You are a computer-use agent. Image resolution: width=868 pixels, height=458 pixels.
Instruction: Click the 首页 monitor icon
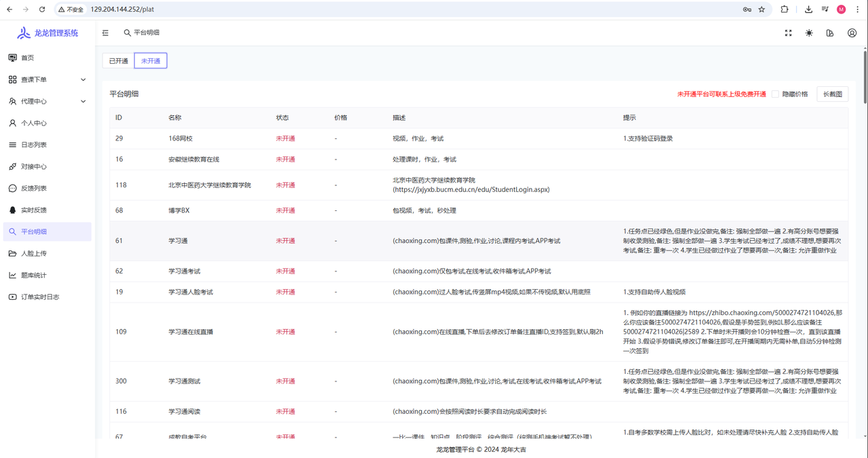point(12,58)
